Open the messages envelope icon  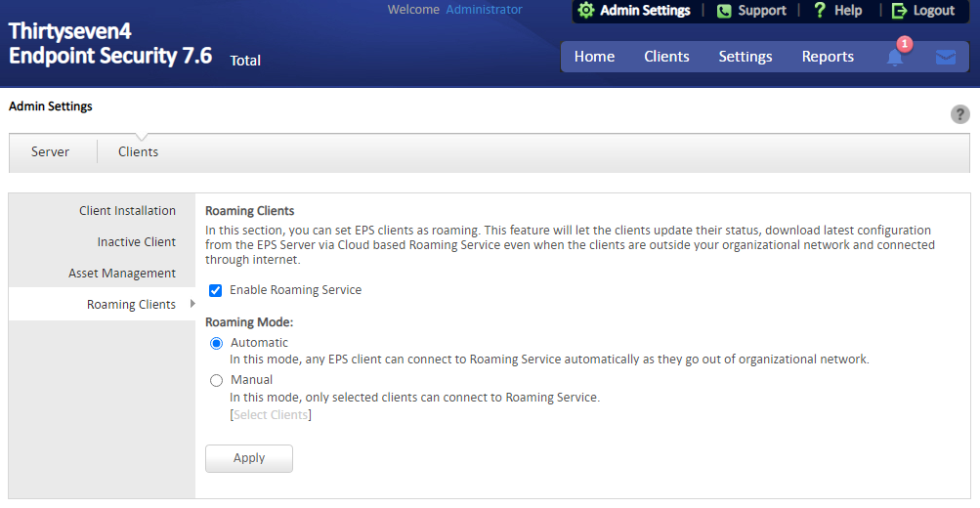click(946, 58)
